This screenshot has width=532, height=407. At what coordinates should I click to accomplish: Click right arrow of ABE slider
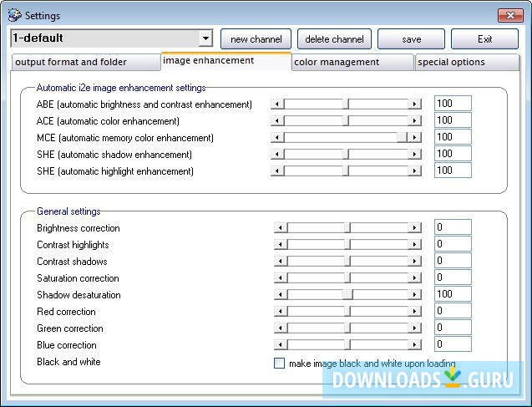coord(414,104)
